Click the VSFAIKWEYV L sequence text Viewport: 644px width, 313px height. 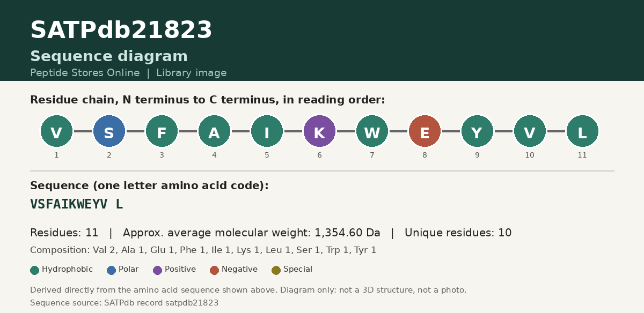(77, 204)
